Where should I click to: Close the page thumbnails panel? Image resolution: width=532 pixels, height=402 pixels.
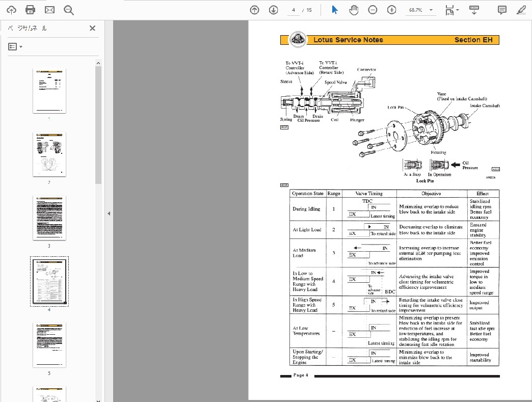pos(92,28)
